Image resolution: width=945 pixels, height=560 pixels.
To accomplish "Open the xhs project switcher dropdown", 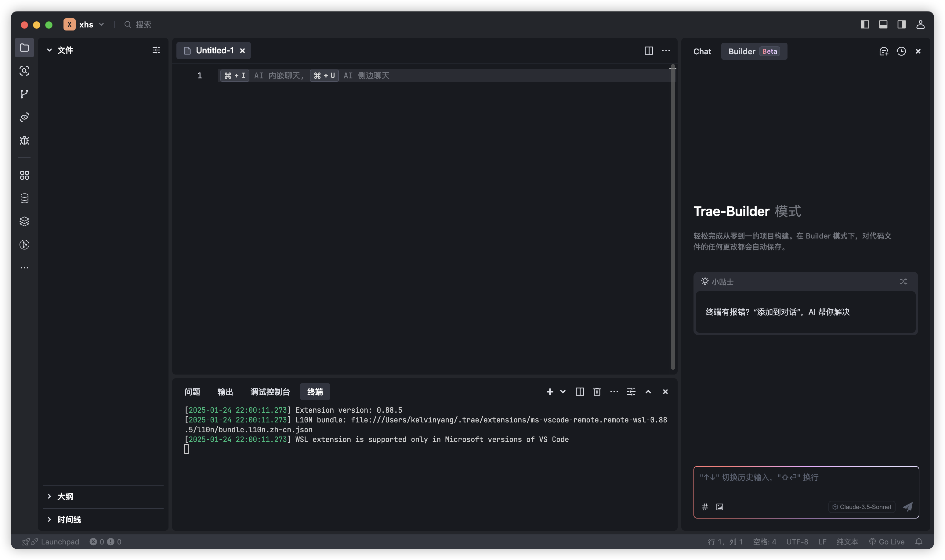I will [84, 24].
